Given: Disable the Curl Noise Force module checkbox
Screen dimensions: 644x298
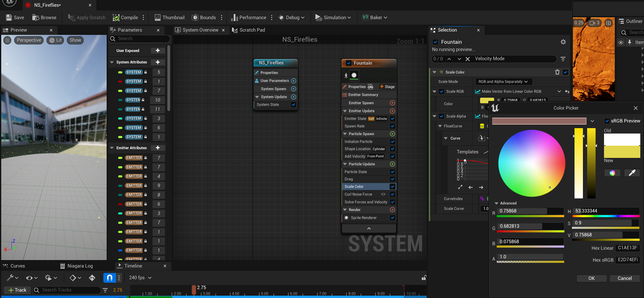Looking at the screenshot, I should (x=392, y=194).
